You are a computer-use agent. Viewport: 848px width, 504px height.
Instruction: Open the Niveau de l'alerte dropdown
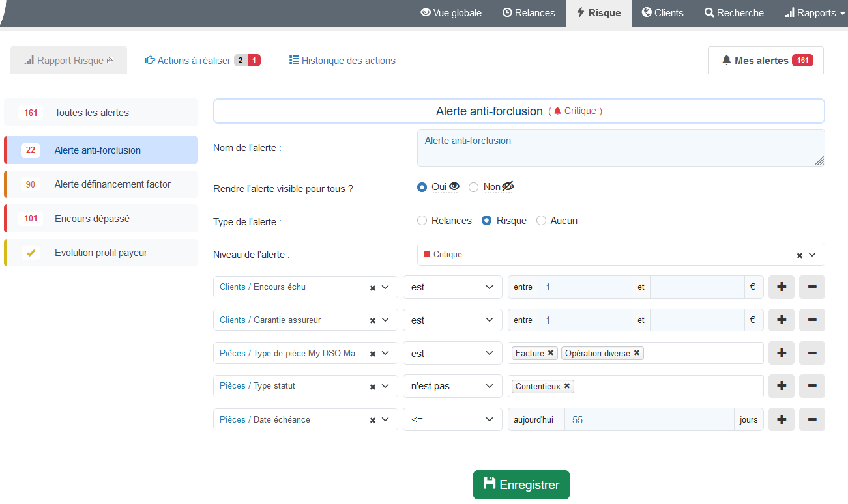[x=621, y=255]
